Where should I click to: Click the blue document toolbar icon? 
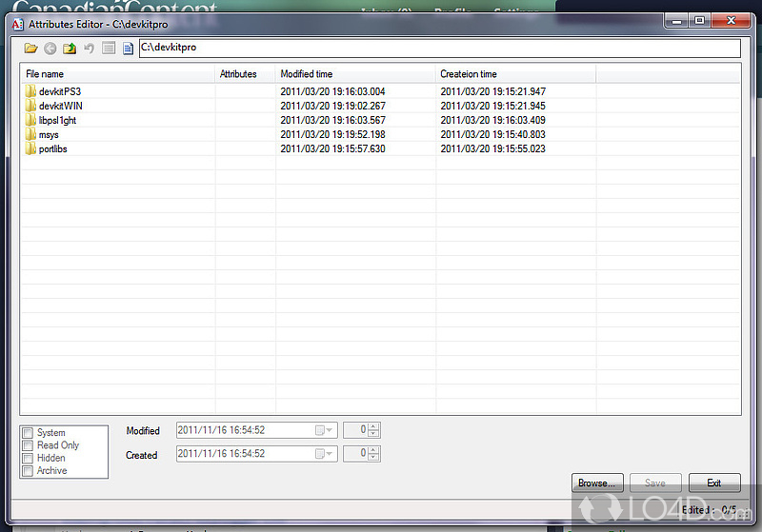(x=128, y=48)
